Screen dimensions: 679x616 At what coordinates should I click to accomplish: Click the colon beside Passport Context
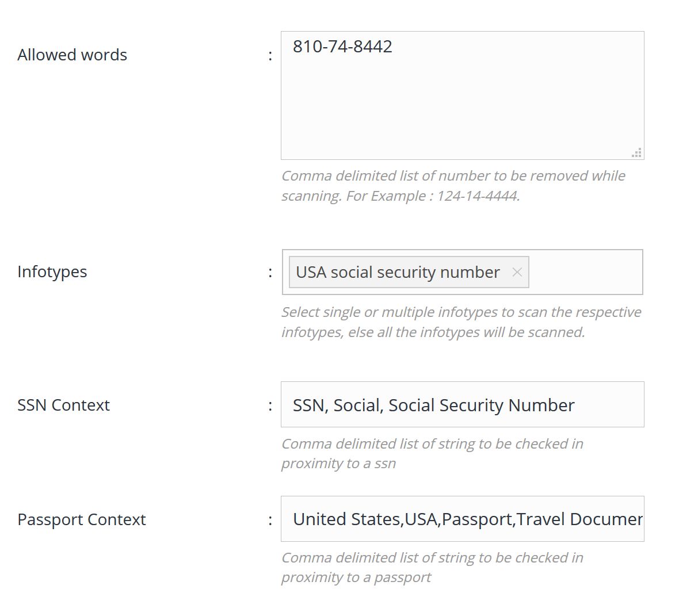pos(270,520)
